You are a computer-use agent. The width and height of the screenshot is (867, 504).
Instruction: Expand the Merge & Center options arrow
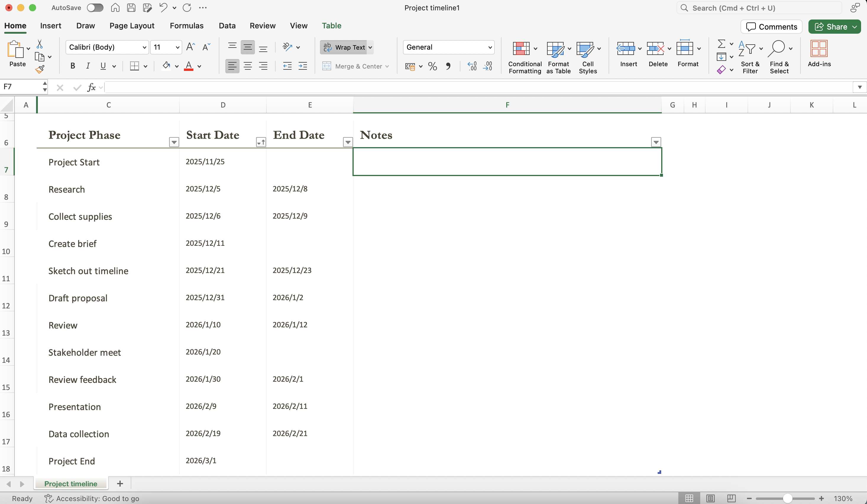coord(387,66)
